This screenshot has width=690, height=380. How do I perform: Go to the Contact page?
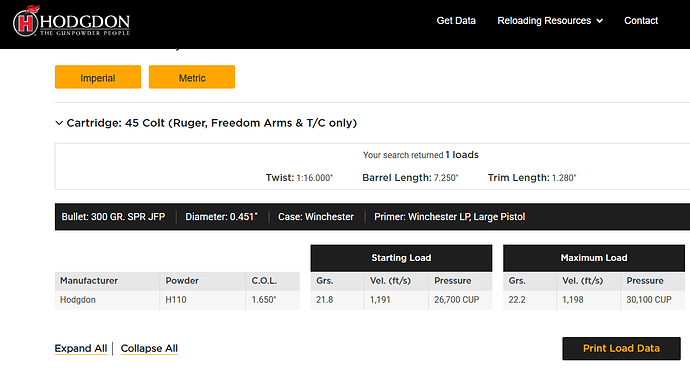click(641, 21)
